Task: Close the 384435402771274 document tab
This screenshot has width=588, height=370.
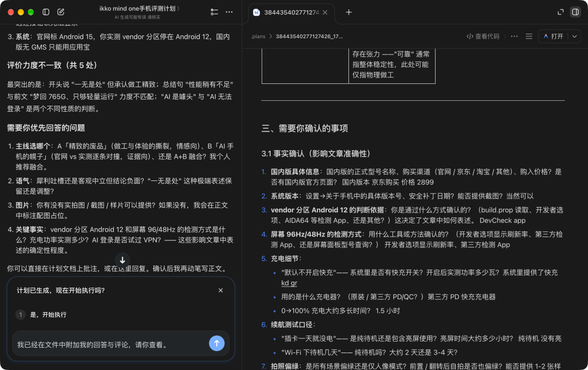Action: 325,13
